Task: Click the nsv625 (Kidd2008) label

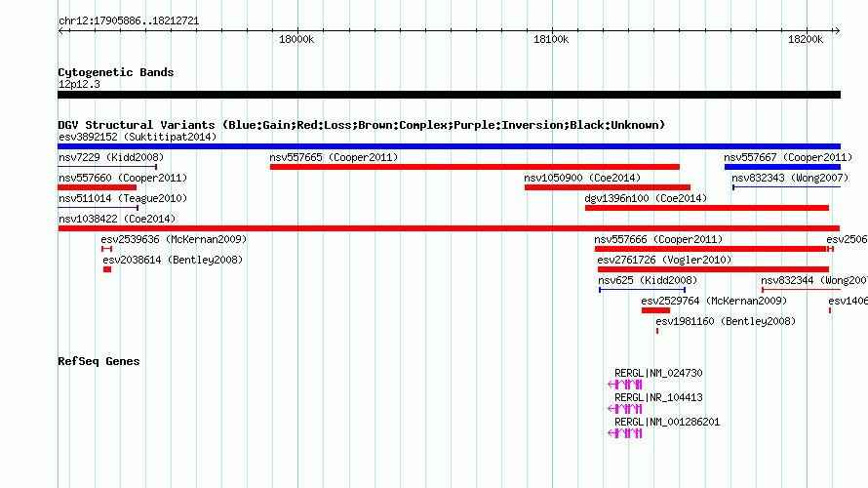Action: click(x=648, y=280)
